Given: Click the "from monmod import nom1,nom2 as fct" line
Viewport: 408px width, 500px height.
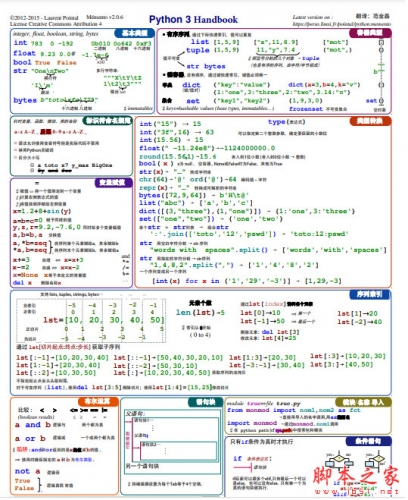Looking at the screenshot, I should [x=294, y=410].
